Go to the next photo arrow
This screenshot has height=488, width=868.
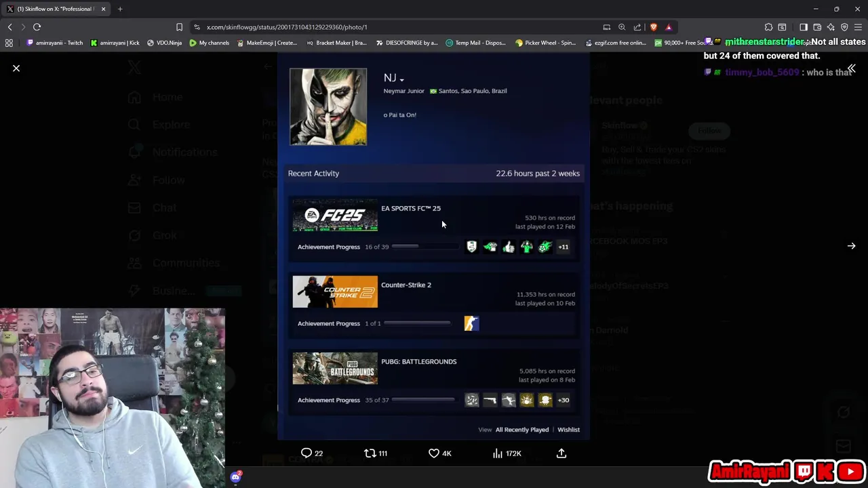click(851, 246)
